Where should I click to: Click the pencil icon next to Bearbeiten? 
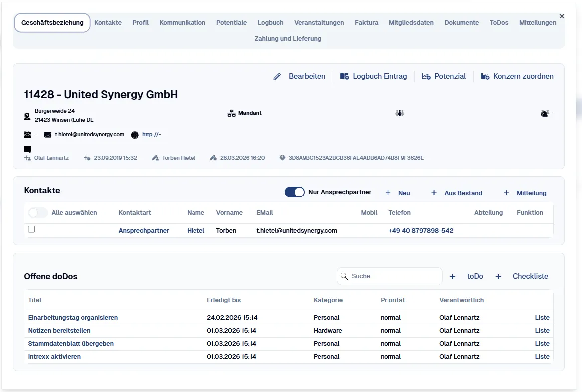click(x=277, y=76)
